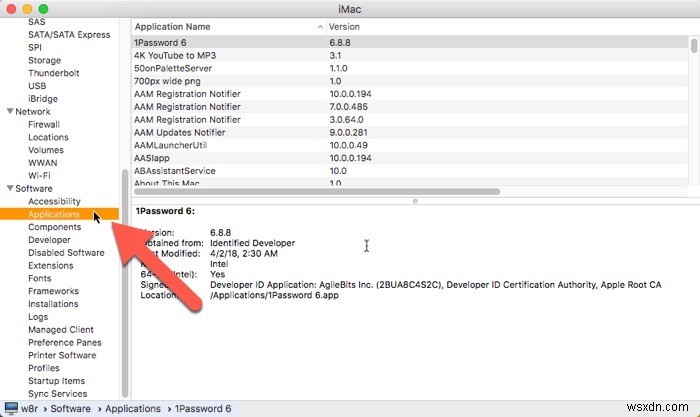Viewport: 700px width, 417px height.
Task: Select the ABAssistantService row
Action: click(x=410, y=171)
